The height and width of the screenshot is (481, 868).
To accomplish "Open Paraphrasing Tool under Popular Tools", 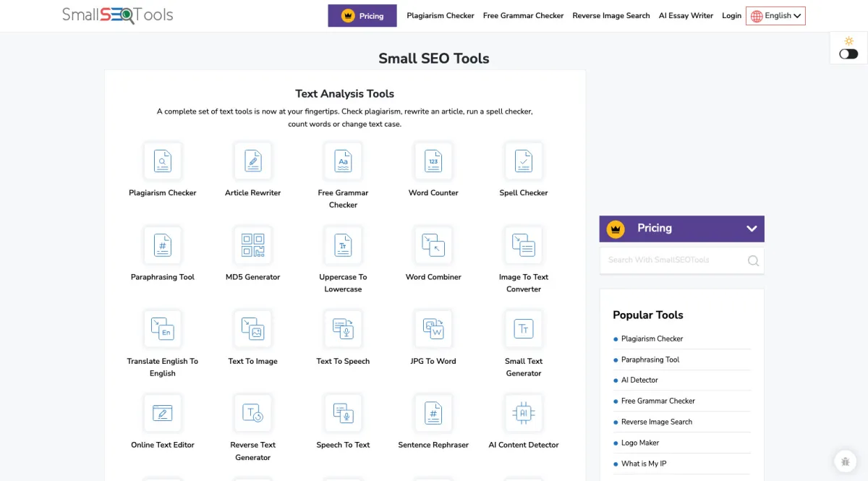I will point(650,359).
